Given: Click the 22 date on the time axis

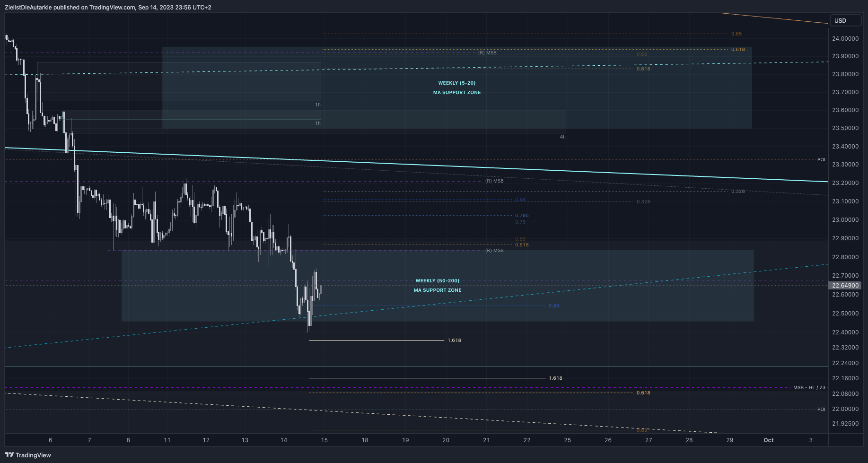Looking at the screenshot, I should (x=527, y=440).
